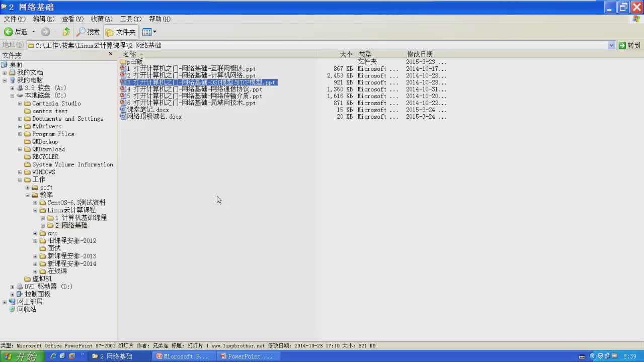Select CentOS-6.3测试资料 folder in tree
The width and height of the screenshot is (644, 362).
tap(76, 203)
